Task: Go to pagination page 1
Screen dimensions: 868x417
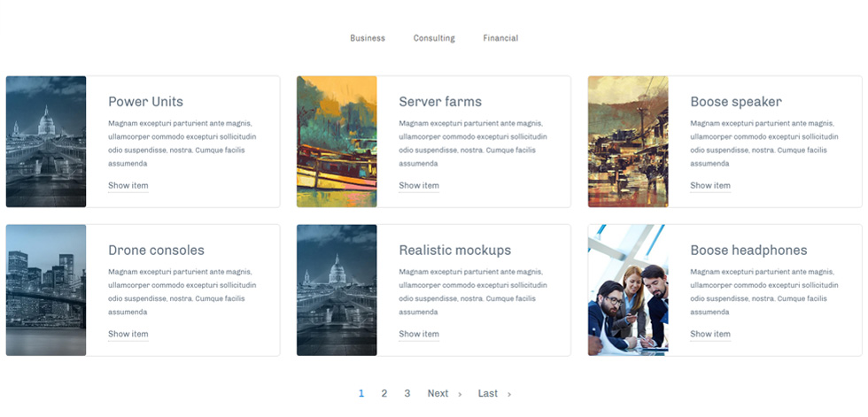Action: [x=361, y=393]
